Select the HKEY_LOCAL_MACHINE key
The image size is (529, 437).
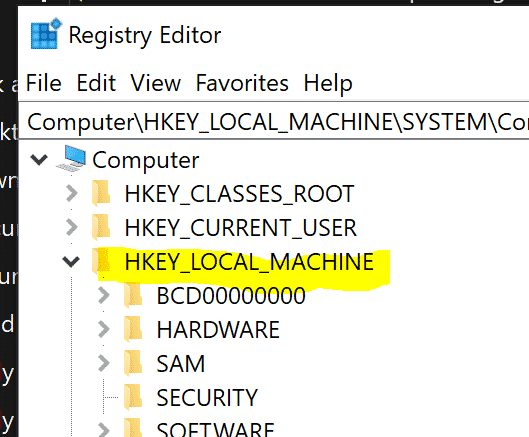click(249, 262)
